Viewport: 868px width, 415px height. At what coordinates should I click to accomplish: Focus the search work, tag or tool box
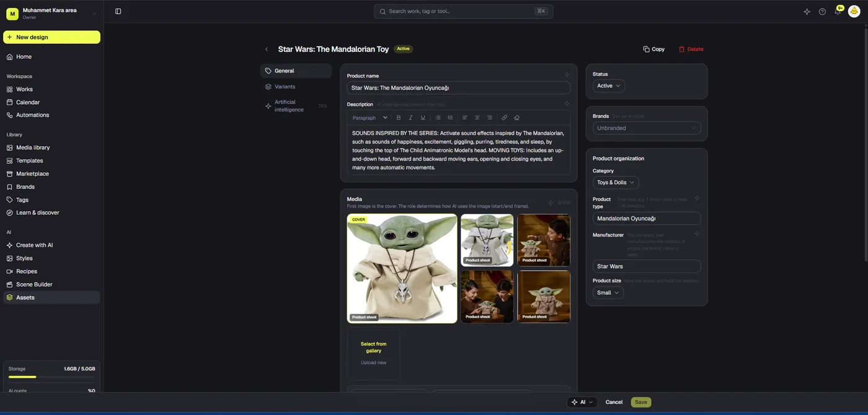(463, 11)
